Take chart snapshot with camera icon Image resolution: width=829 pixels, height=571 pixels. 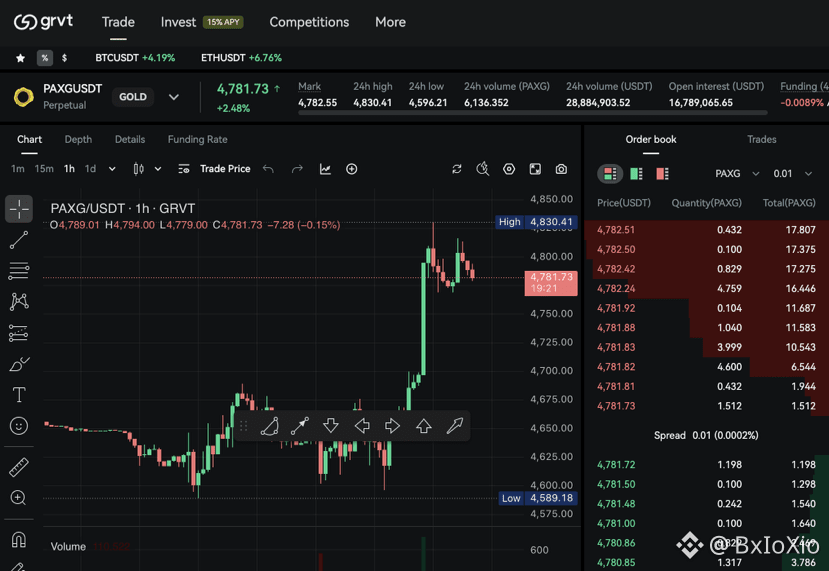click(x=561, y=169)
